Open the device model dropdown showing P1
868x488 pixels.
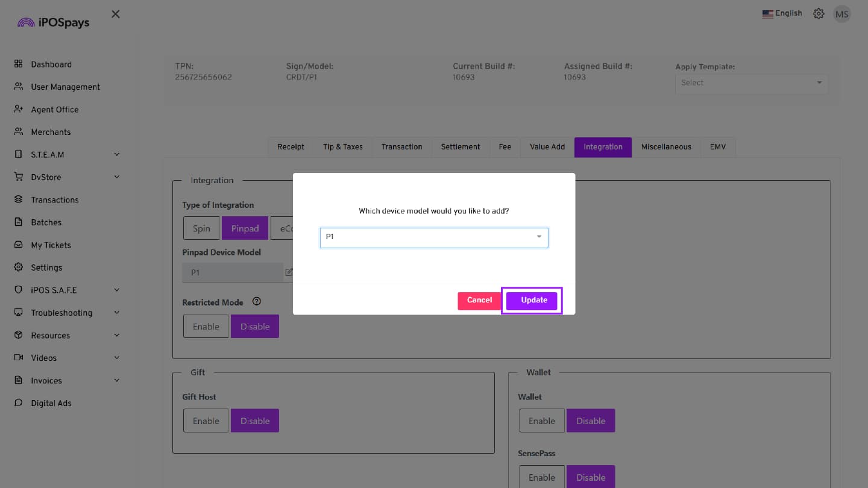[x=433, y=237]
